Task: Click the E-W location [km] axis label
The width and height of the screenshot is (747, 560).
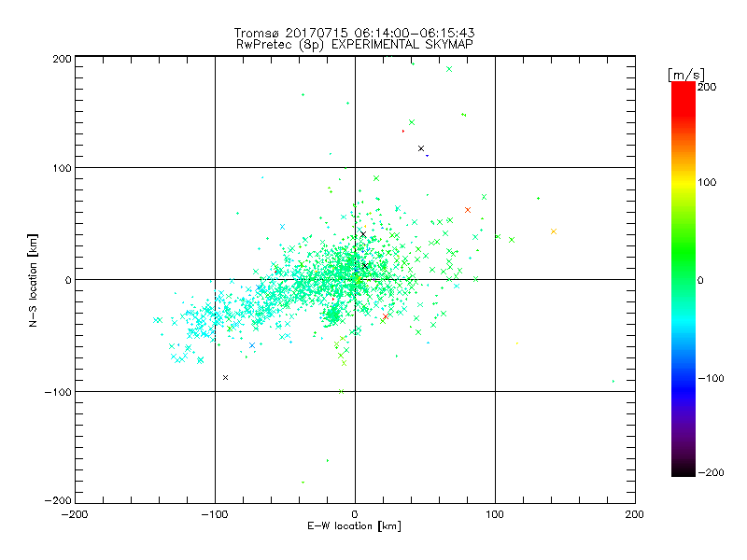Action: point(354,525)
